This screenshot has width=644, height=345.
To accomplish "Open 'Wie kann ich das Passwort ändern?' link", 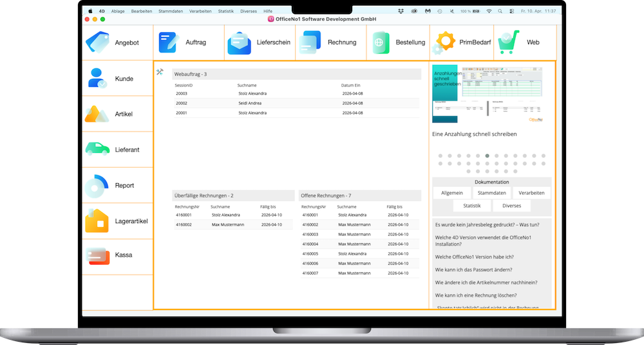I will (x=478, y=268).
